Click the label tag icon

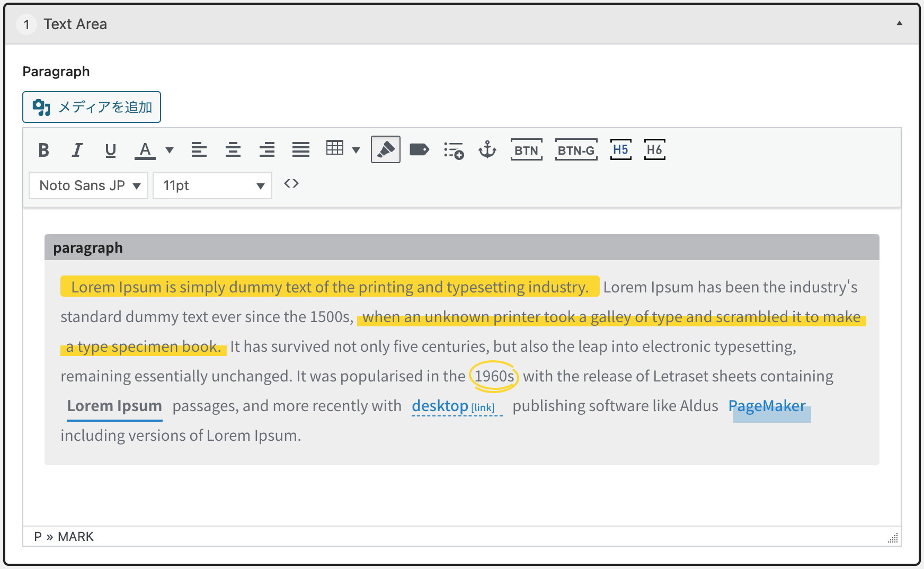[x=419, y=150]
